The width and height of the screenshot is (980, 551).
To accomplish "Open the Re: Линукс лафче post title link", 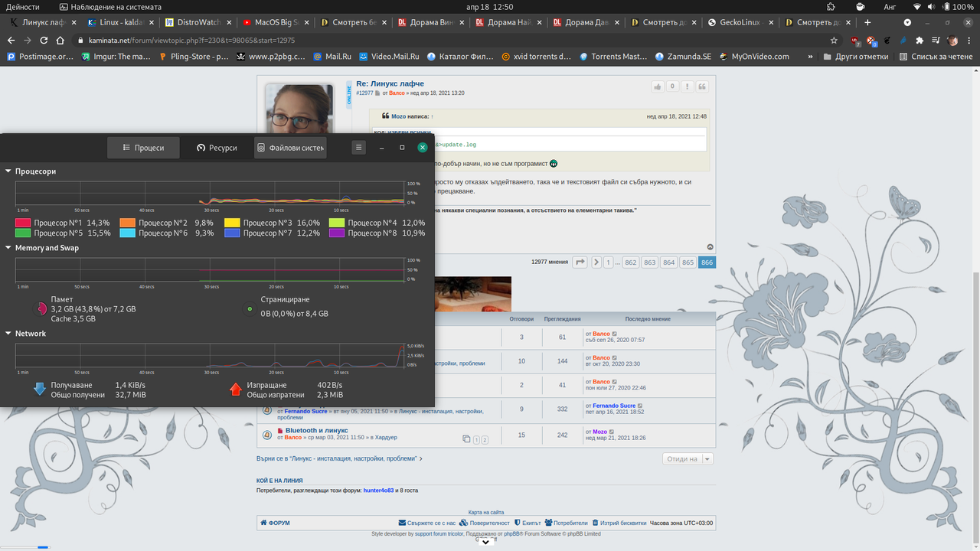I will pos(390,83).
